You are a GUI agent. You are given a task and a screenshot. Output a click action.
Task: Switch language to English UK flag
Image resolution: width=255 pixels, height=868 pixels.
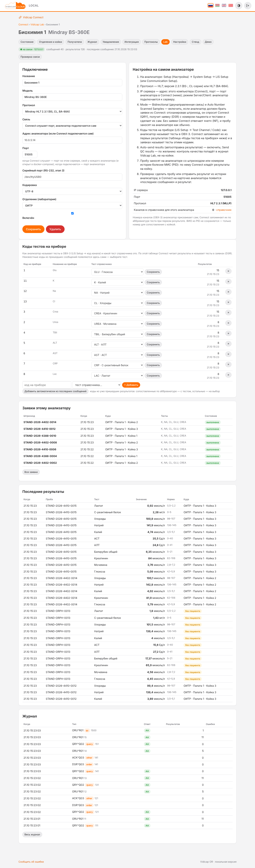(224, 5)
